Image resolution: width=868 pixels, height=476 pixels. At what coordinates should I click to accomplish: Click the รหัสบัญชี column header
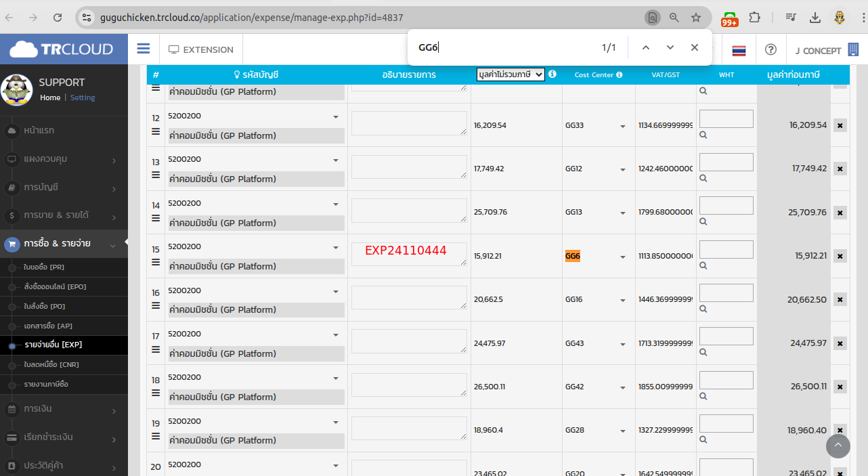(257, 74)
